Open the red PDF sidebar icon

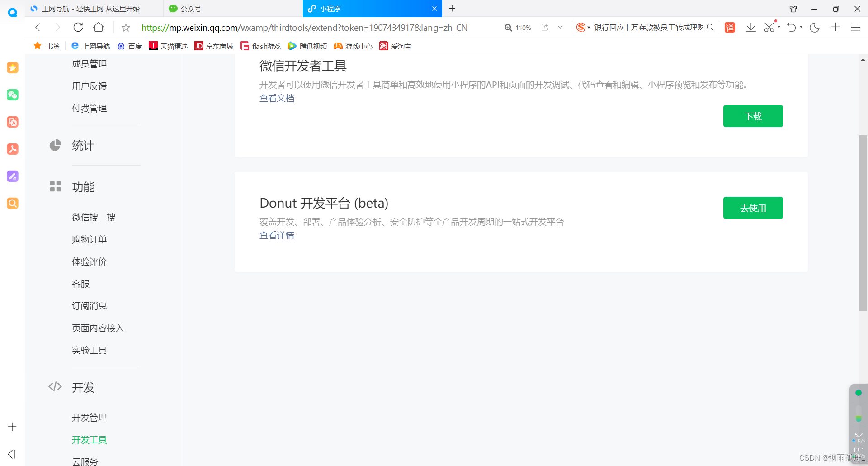[x=13, y=149]
